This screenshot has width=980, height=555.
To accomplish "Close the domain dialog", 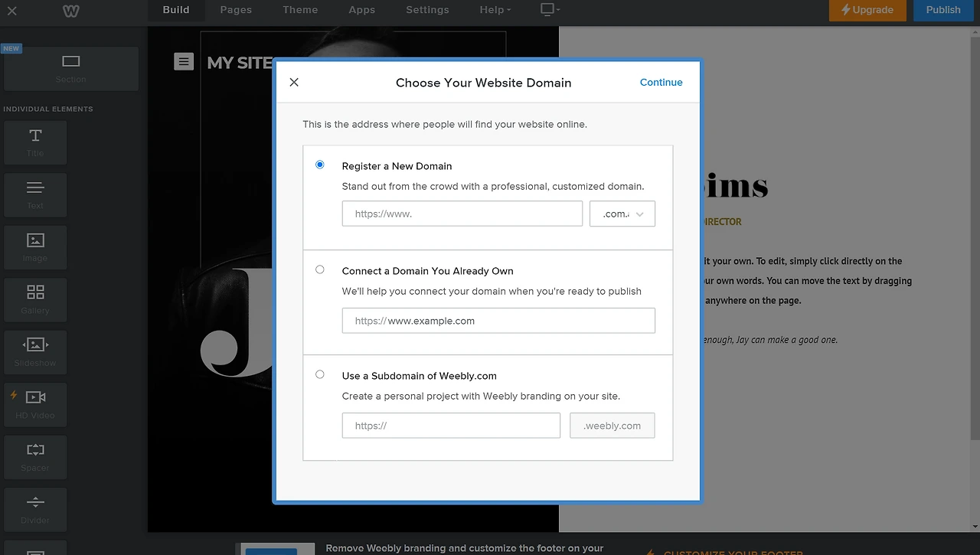I will tap(294, 82).
